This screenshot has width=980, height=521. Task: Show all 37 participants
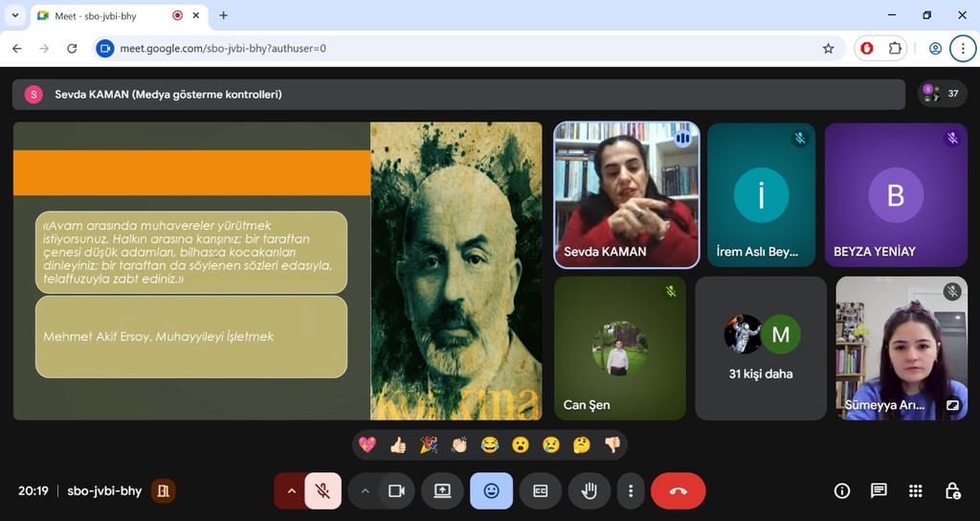click(x=942, y=94)
